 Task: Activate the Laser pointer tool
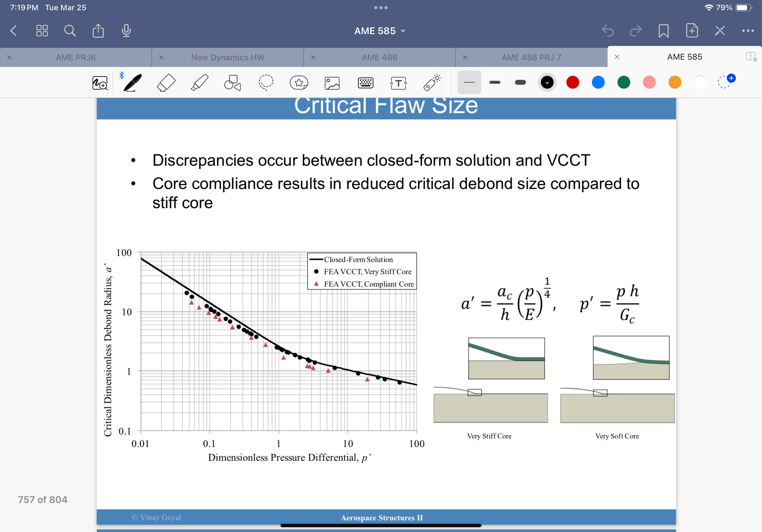431,82
